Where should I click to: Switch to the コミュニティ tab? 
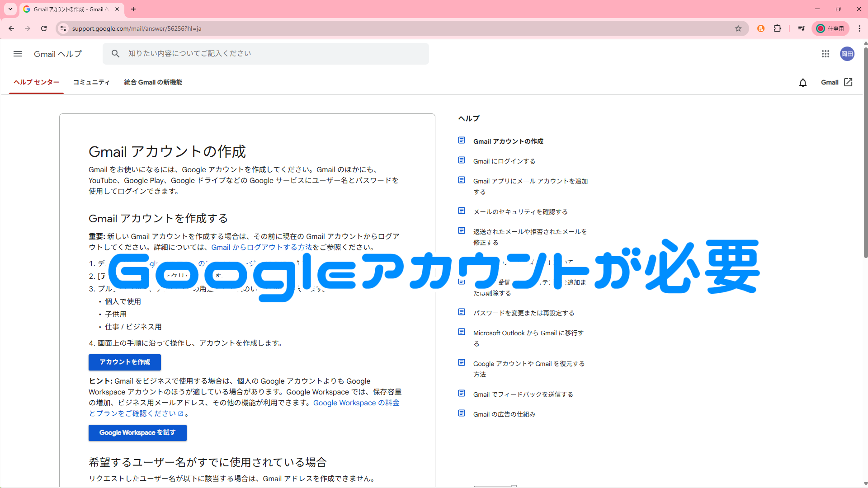point(91,82)
